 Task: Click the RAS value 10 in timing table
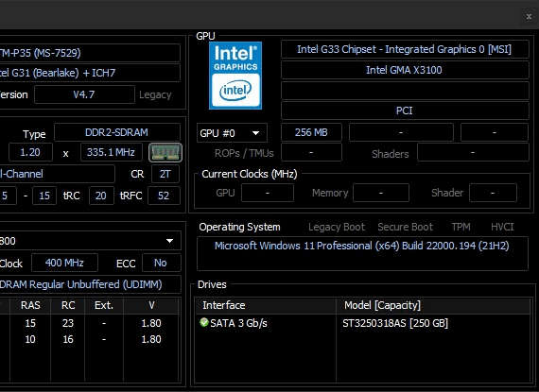(x=30, y=339)
